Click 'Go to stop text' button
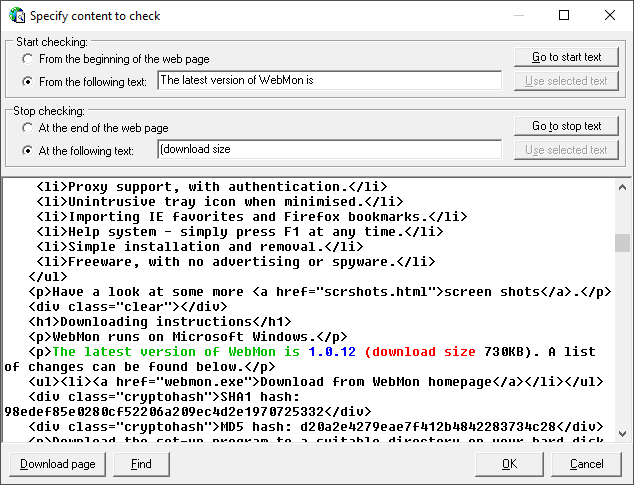Screen dimensions: 634x485 point(566,126)
